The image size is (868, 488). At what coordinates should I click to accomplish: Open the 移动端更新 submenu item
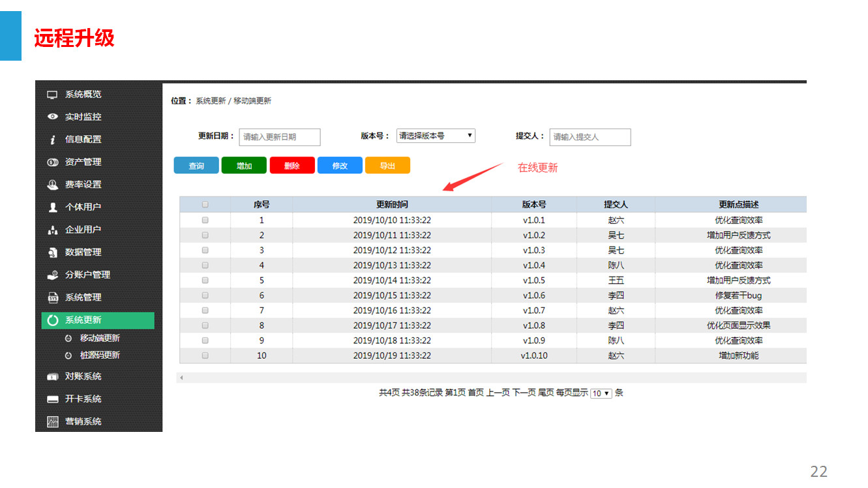pyautogui.click(x=99, y=338)
